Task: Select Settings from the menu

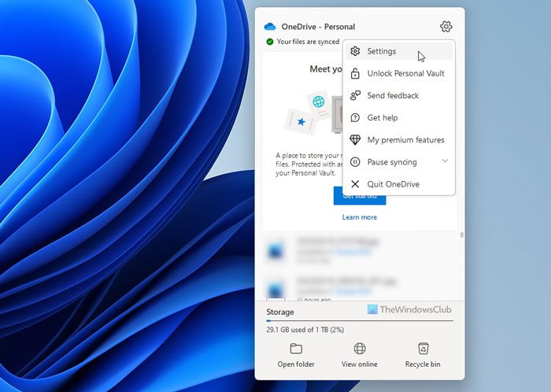Action: coord(399,51)
